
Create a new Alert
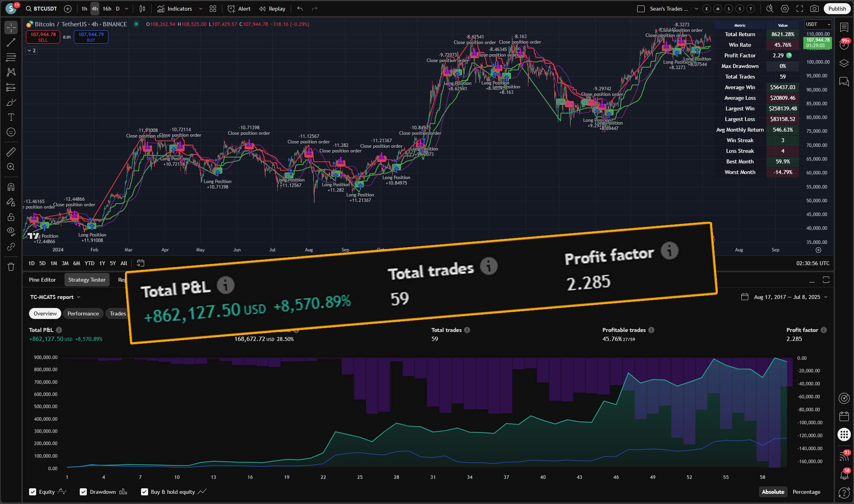pos(239,9)
